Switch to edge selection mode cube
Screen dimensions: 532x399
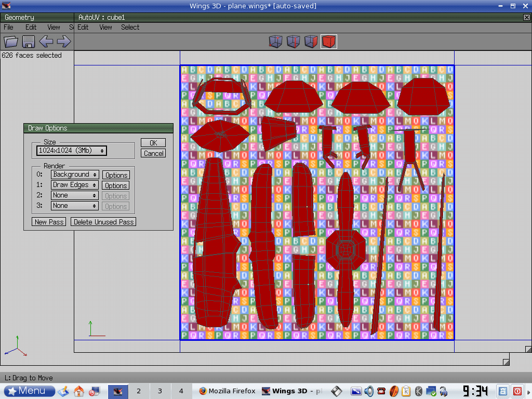(294, 42)
